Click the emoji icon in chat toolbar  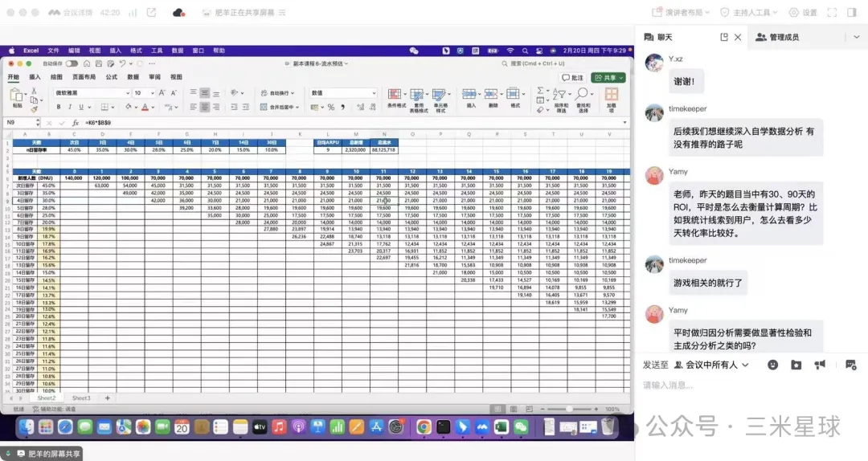click(x=772, y=365)
